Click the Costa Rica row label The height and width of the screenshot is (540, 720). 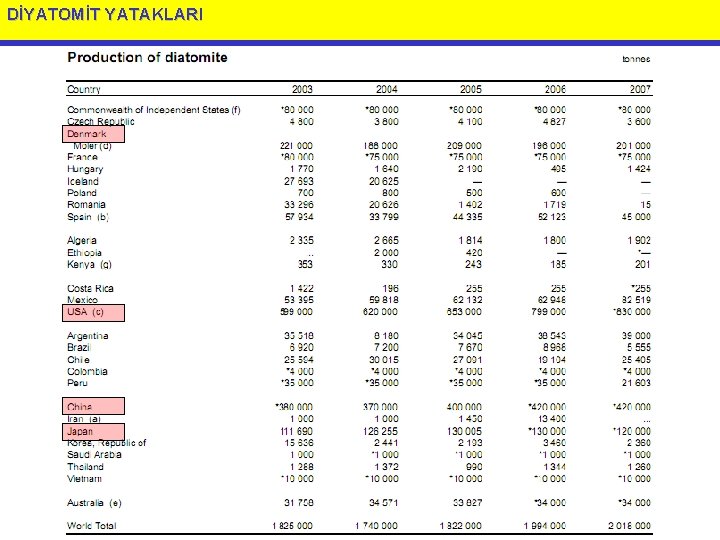coord(90,288)
